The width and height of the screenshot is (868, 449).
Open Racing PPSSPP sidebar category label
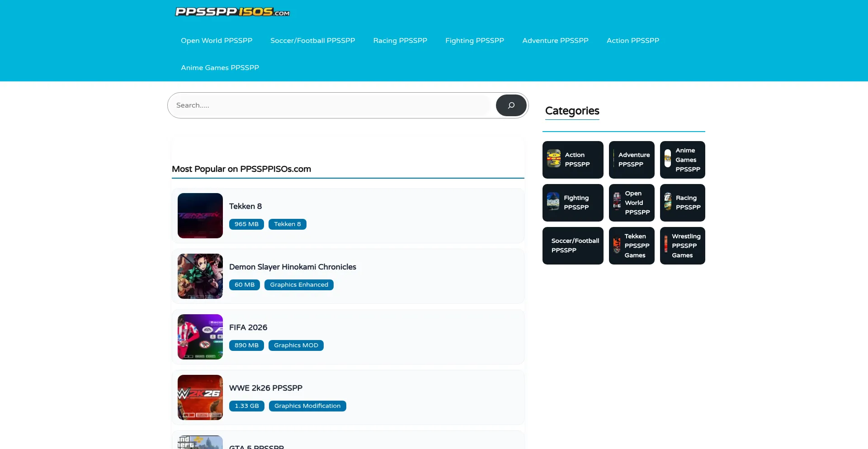click(x=688, y=203)
